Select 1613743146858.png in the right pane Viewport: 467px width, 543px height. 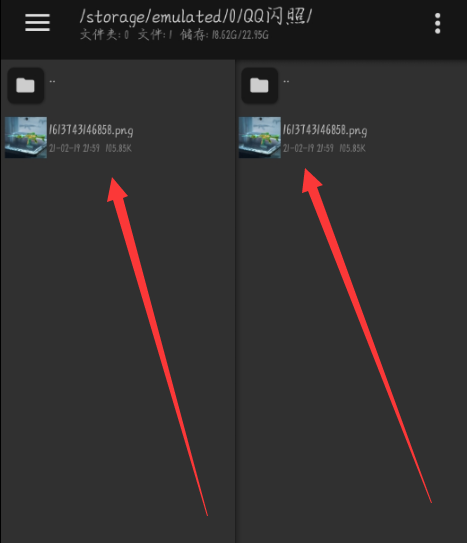click(x=325, y=130)
